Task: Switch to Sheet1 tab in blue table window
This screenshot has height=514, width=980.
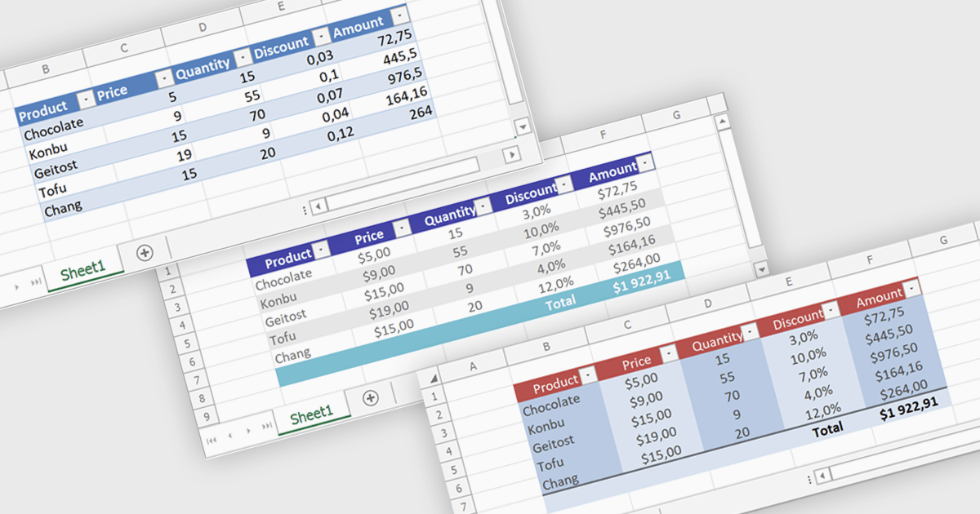Action: pyautogui.click(x=83, y=268)
